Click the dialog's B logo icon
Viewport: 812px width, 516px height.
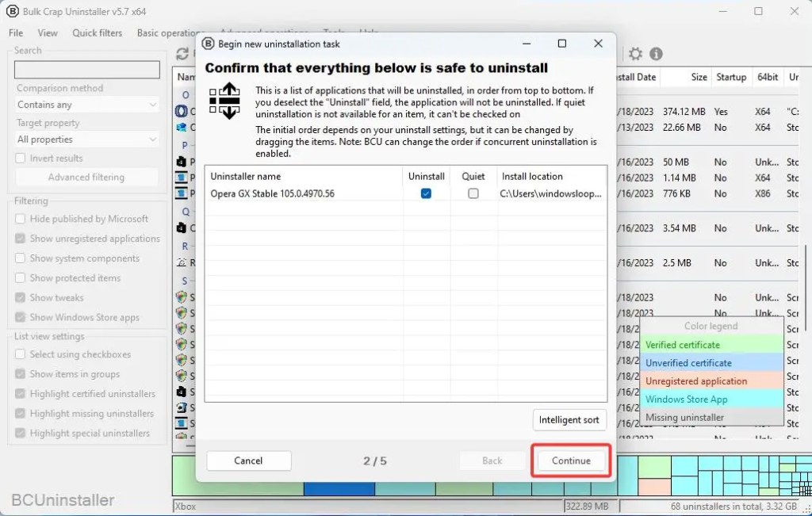coord(209,44)
